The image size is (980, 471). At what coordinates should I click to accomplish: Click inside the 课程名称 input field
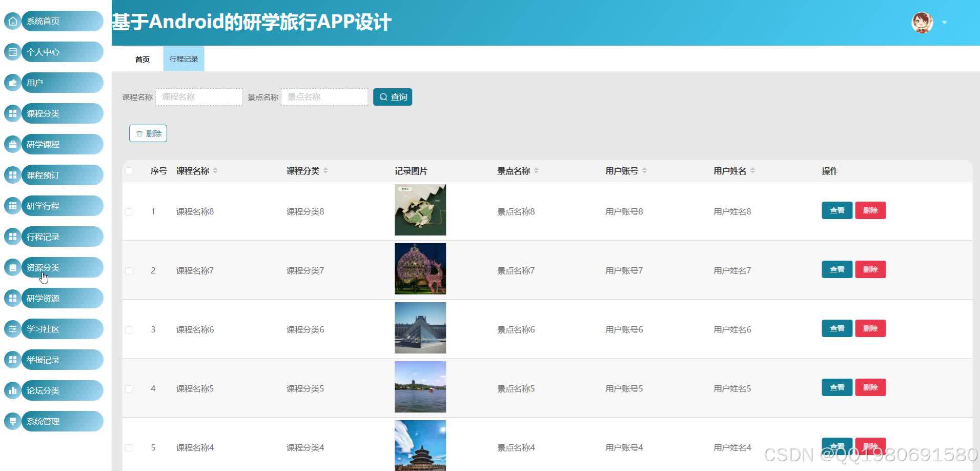tap(199, 96)
